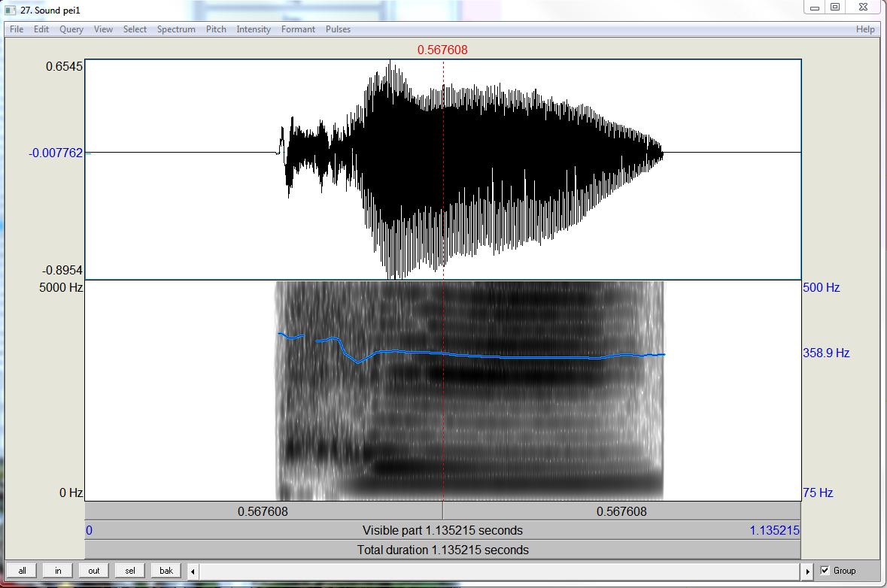Open the Query menu
The height and width of the screenshot is (588, 887).
[x=71, y=29]
